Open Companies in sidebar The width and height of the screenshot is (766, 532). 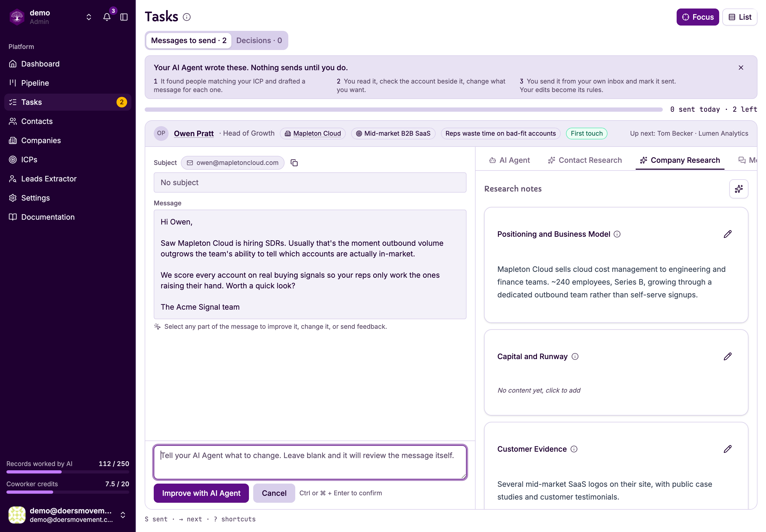[x=68, y=140]
